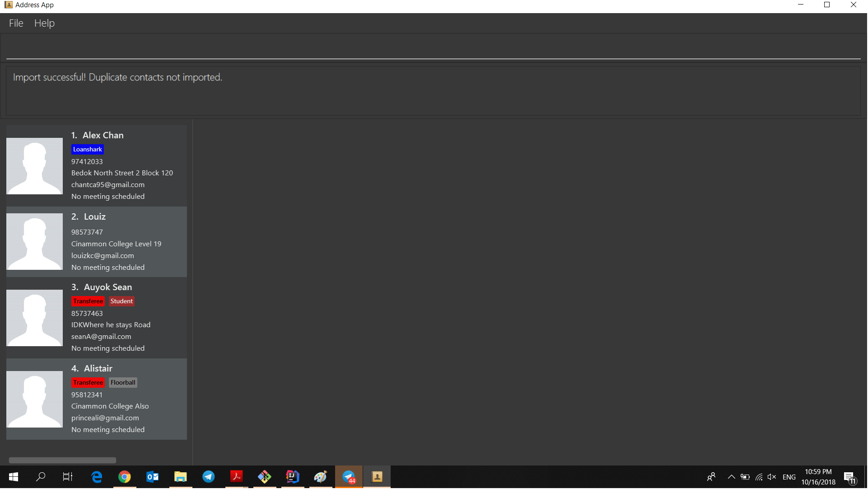868x489 pixels.
Task: Open File Explorer from taskbar
Action: tap(181, 477)
